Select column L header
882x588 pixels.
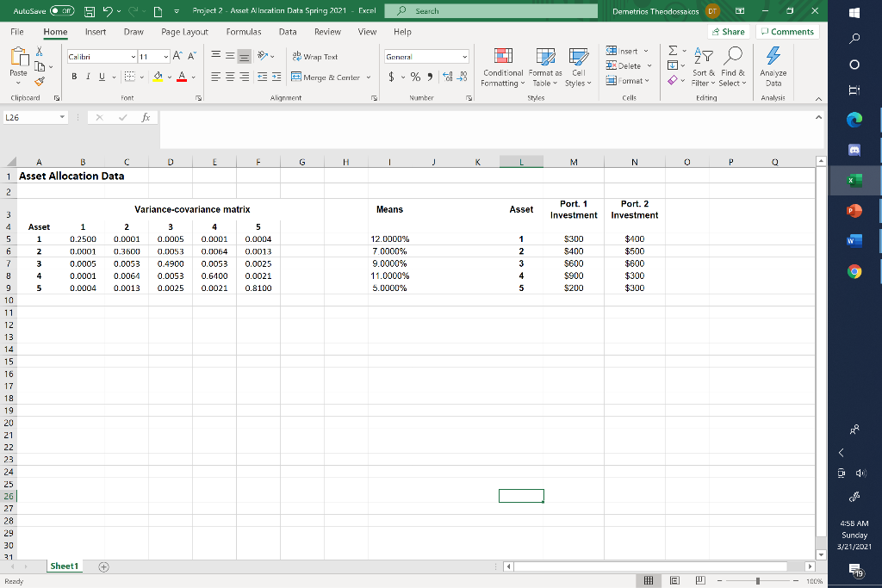tap(521, 162)
